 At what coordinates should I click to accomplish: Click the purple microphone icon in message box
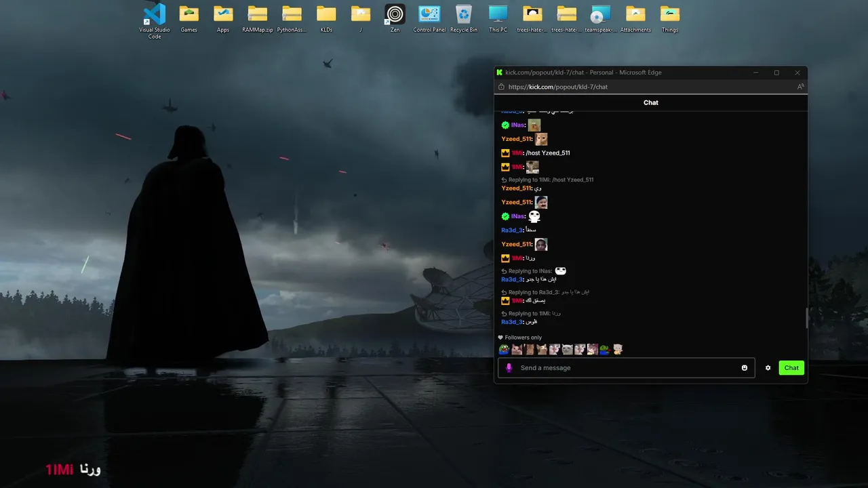[x=509, y=368]
